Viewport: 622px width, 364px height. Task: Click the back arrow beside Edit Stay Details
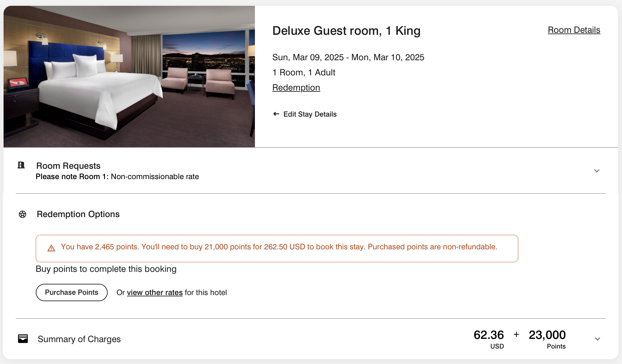pos(276,114)
